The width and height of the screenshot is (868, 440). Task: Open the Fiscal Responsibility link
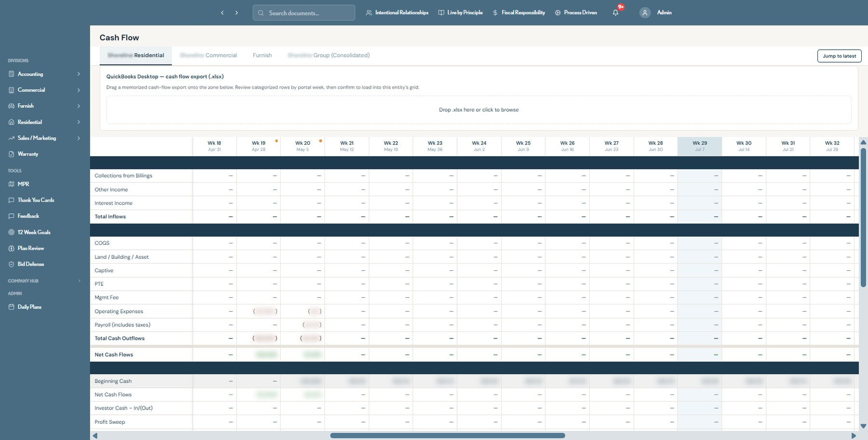point(519,13)
